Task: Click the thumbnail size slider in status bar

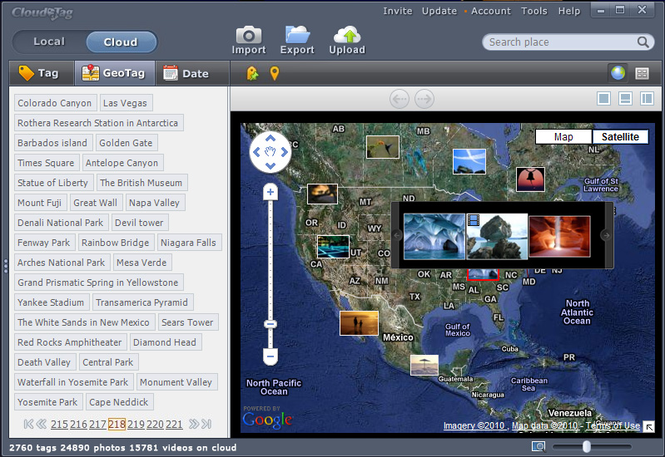Action: point(587,446)
